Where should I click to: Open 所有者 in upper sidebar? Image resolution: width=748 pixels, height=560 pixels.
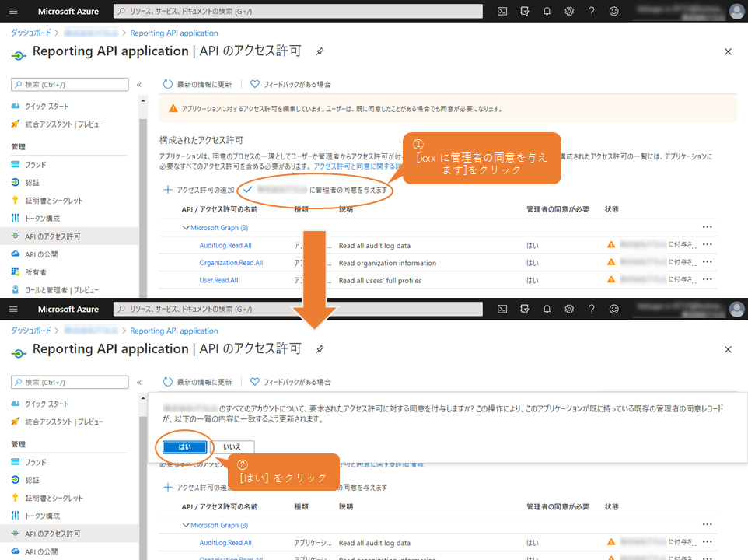36,272
